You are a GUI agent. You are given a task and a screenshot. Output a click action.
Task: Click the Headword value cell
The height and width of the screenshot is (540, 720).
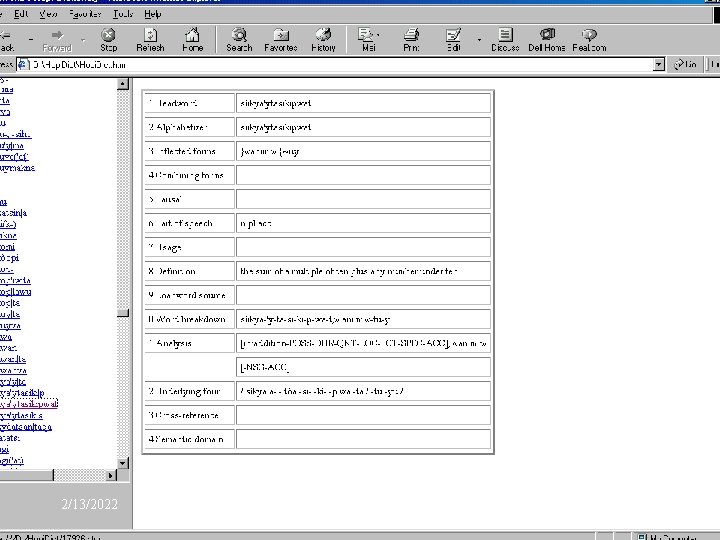[363, 103]
